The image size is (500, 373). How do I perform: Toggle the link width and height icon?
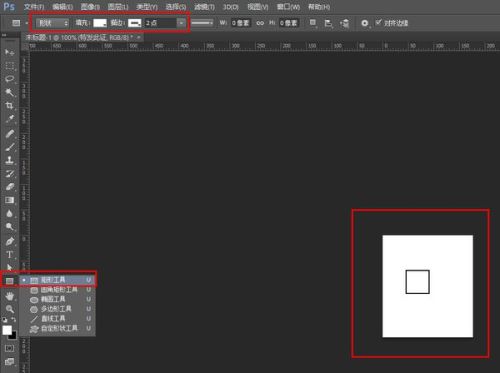260,23
